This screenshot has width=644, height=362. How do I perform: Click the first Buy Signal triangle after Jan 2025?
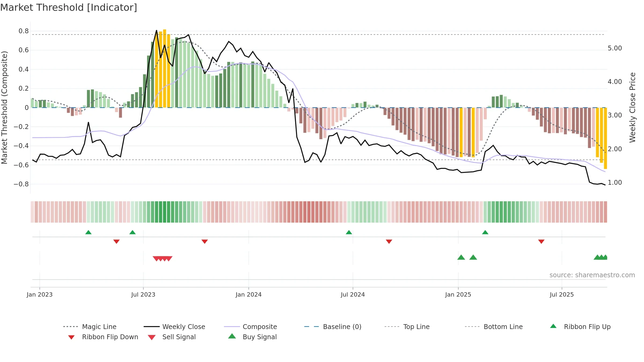point(461,257)
